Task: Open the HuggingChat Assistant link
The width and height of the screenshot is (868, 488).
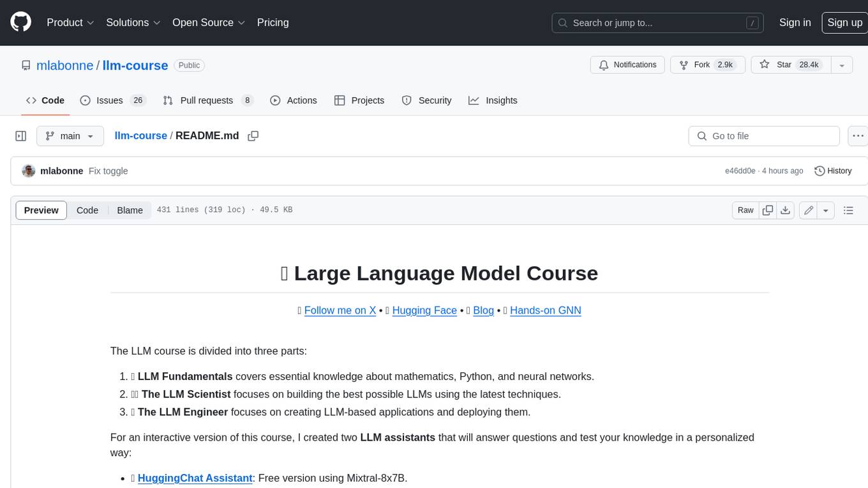Action: (x=195, y=478)
